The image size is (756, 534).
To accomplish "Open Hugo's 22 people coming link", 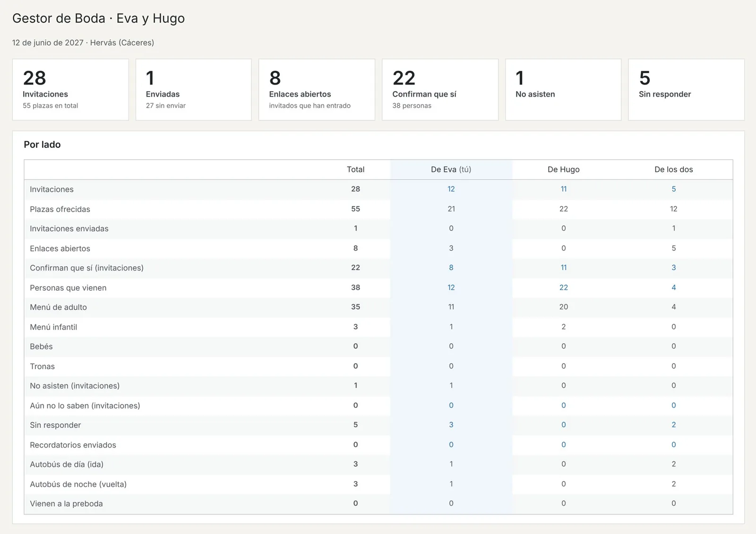I will (x=564, y=288).
